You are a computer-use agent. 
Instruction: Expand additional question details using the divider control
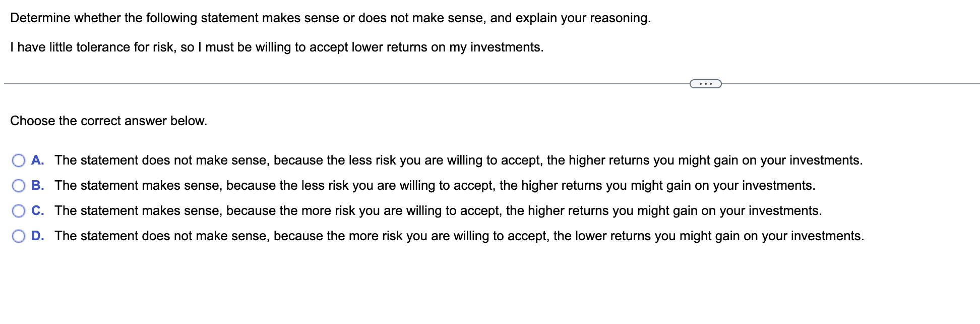coord(706,83)
